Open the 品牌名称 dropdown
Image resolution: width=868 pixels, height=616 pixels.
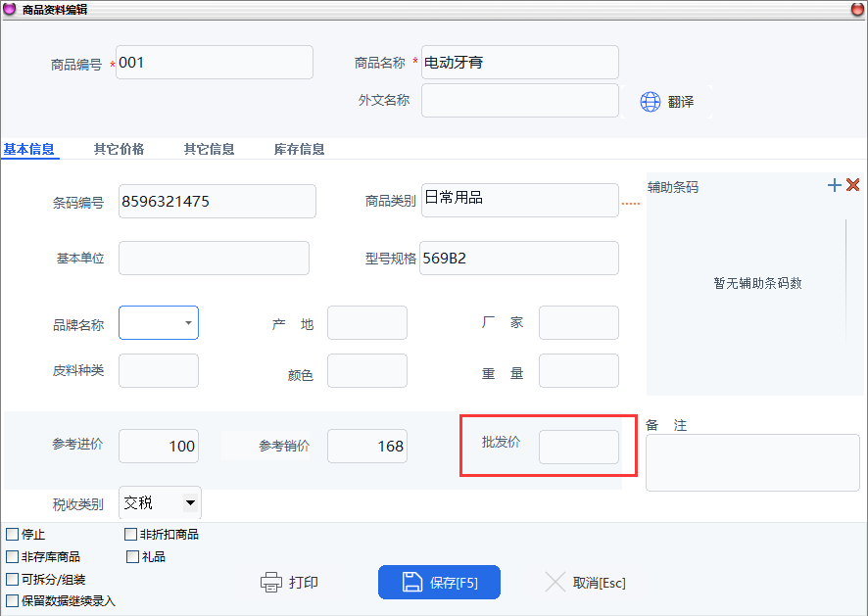coord(188,322)
